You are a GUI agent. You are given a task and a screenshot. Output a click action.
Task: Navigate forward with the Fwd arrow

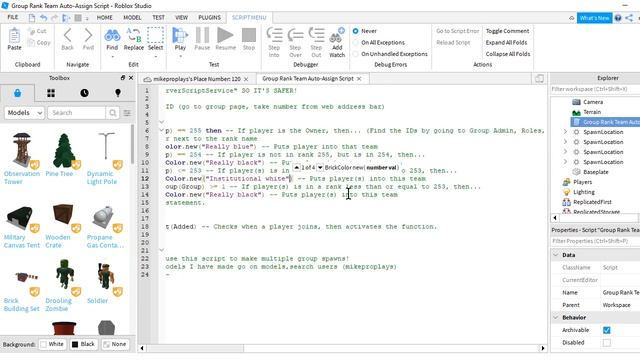88,36
